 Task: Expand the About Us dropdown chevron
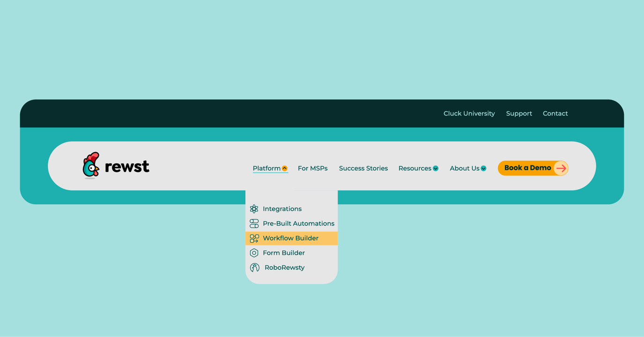click(483, 169)
